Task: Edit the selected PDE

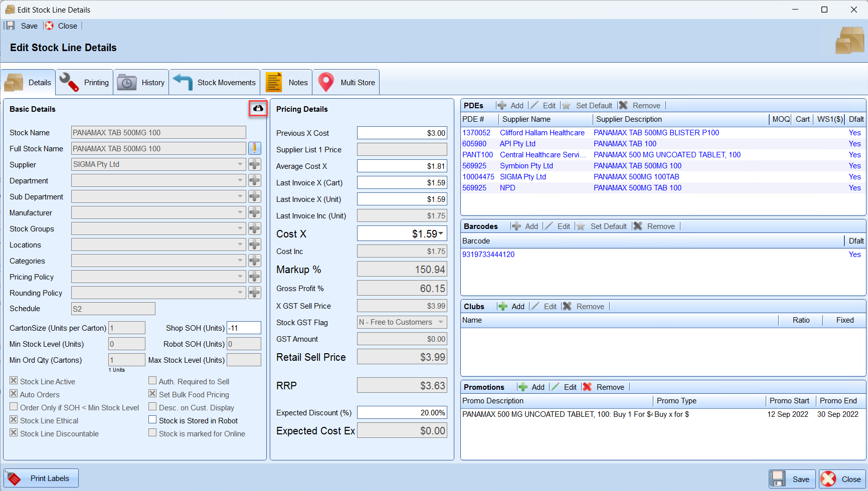Action: click(543, 105)
